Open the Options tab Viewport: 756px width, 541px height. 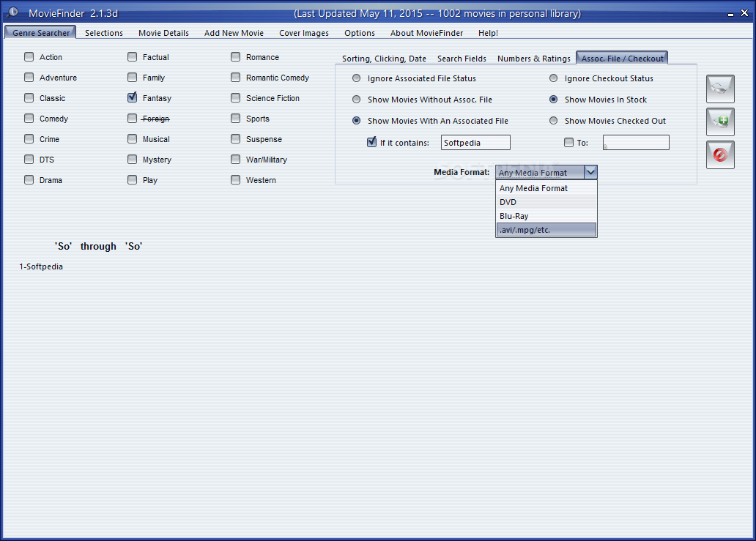coord(359,33)
